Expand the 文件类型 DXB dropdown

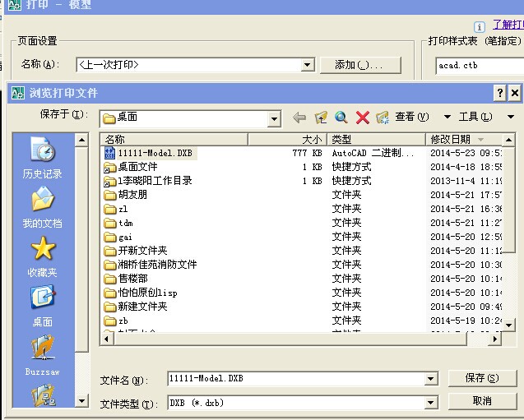431,404
